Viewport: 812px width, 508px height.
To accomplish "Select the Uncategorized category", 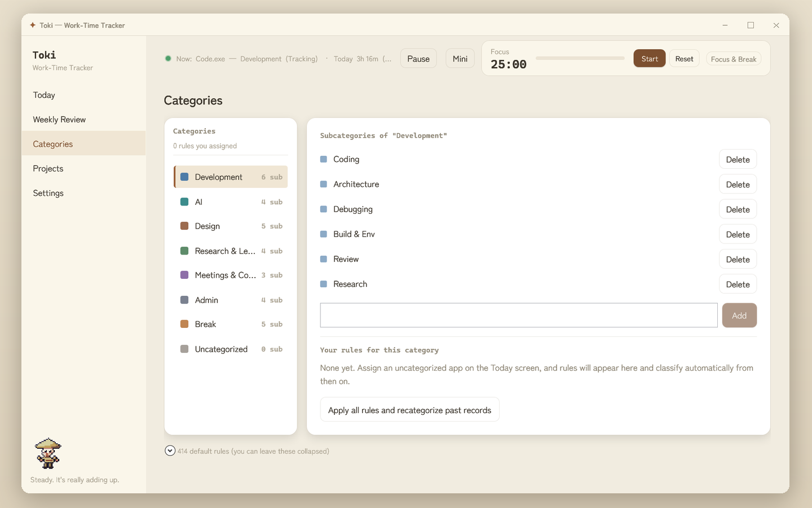I will point(231,349).
